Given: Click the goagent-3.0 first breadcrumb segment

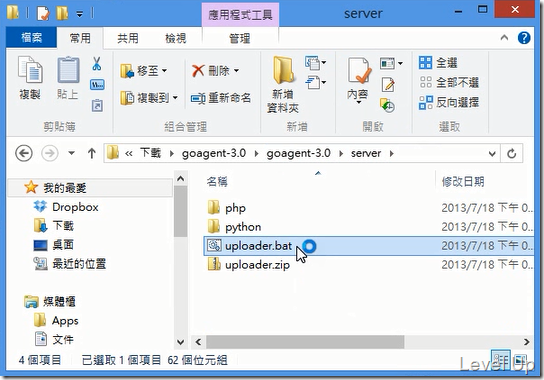Looking at the screenshot, I should (x=214, y=153).
